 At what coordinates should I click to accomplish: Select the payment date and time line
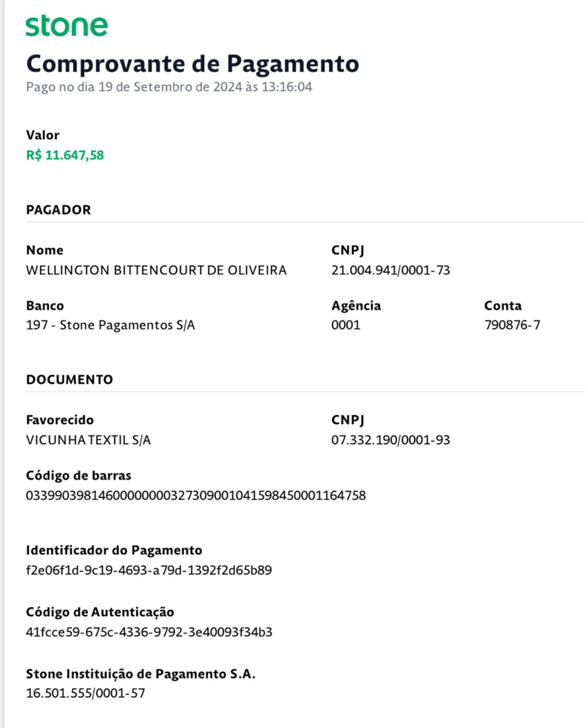pos(169,87)
